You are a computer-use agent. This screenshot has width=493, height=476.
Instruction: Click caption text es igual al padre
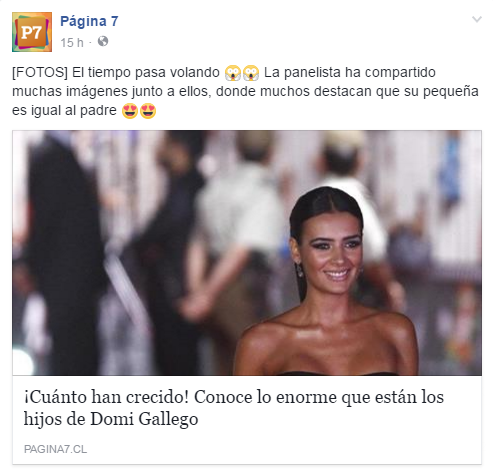click(x=64, y=110)
